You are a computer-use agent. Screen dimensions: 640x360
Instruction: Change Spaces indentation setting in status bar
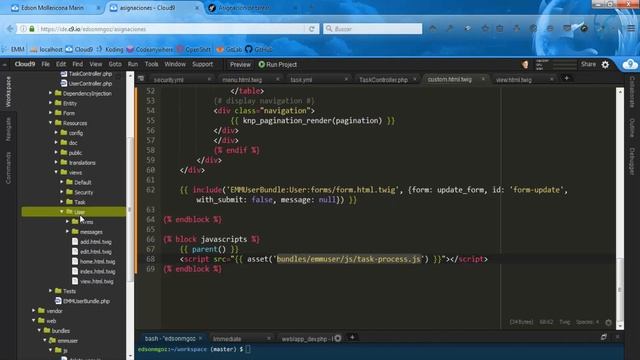point(587,322)
